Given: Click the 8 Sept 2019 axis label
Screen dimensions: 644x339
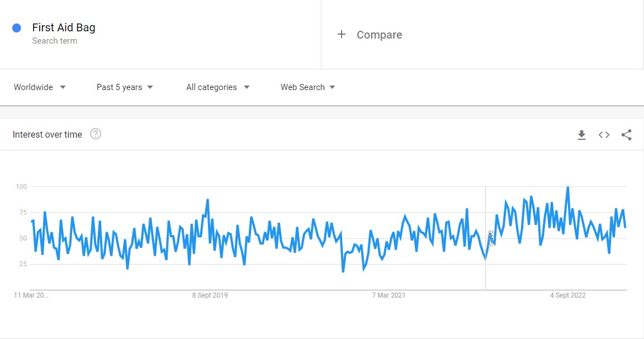Looking at the screenshot, I should (x=210, y=295).
